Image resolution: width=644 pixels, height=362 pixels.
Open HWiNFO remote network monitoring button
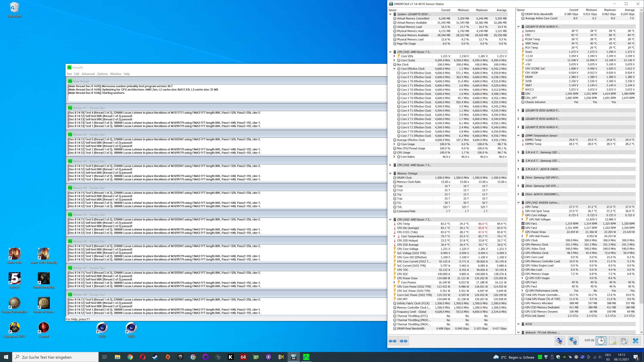coord(573,341)
